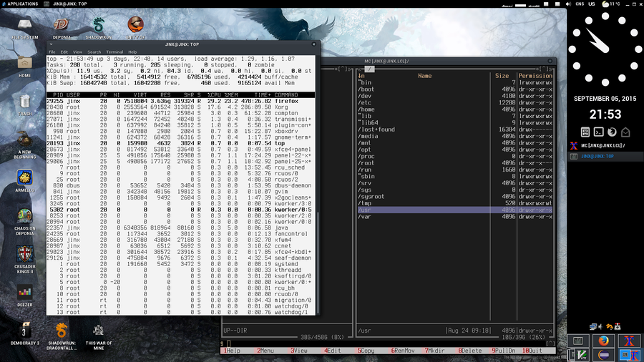Open the File menu in terminal
The height and width of the screenshot is (362, 644).
coord(52,52)
